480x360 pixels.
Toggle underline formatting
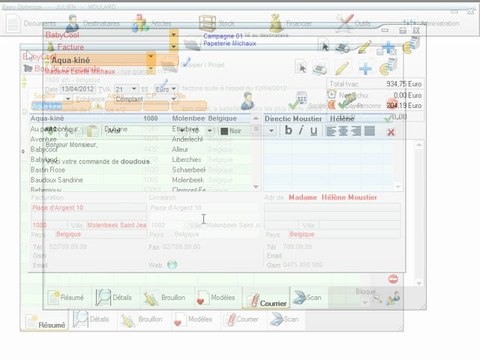pos(313,131)
